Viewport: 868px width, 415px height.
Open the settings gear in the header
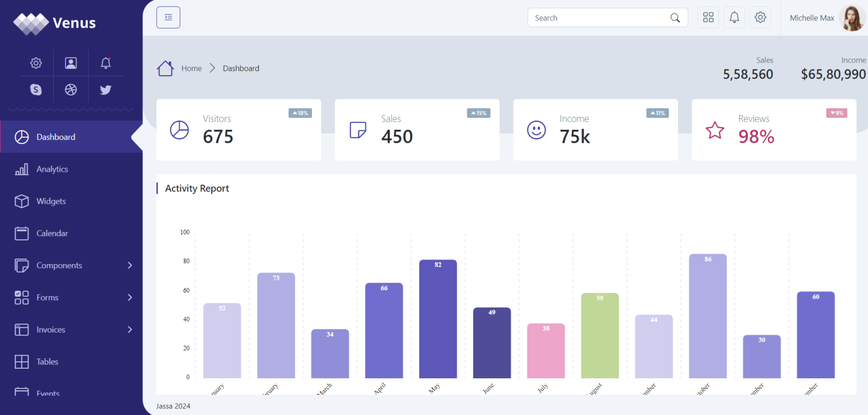click(760, 17)
